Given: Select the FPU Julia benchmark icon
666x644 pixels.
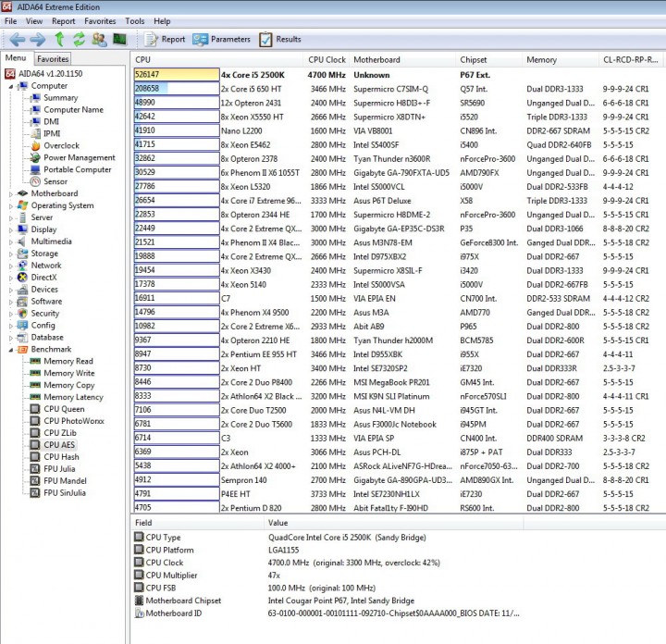Looking at the screenshot, I should [36, 469].
